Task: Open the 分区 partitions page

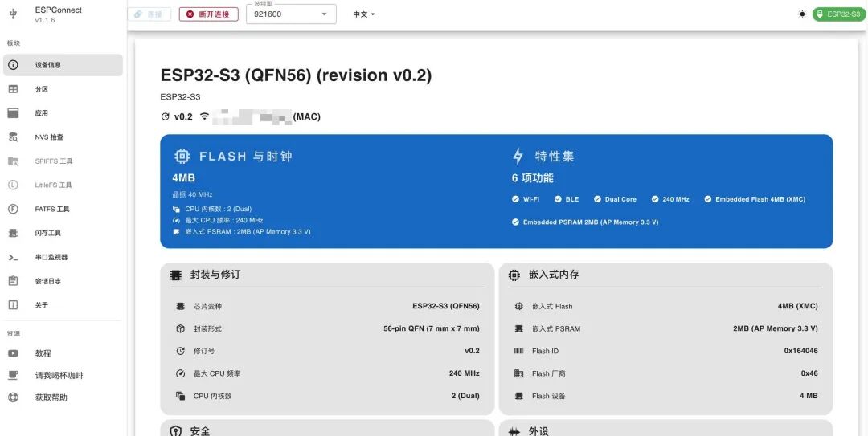Action: coord(63,89)
